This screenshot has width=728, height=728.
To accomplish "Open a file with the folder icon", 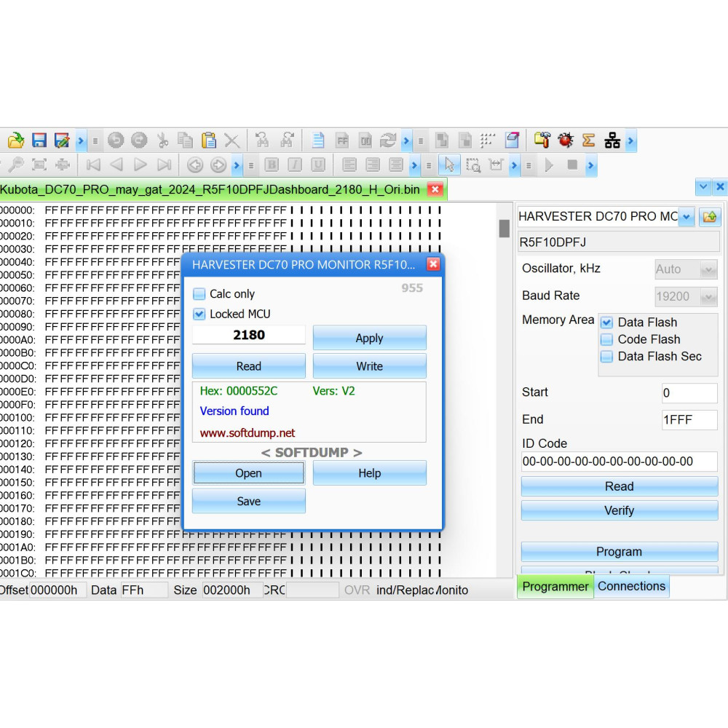I will [x=16, y=141].
